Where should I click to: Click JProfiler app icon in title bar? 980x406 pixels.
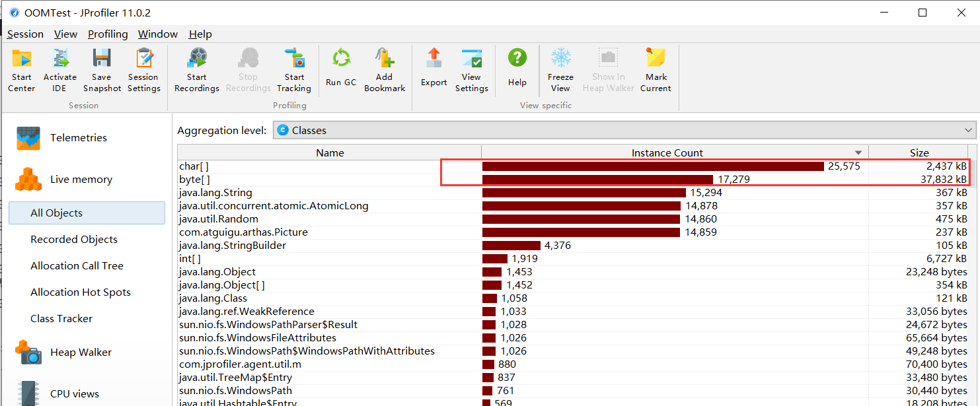click(x=14, y=13)
